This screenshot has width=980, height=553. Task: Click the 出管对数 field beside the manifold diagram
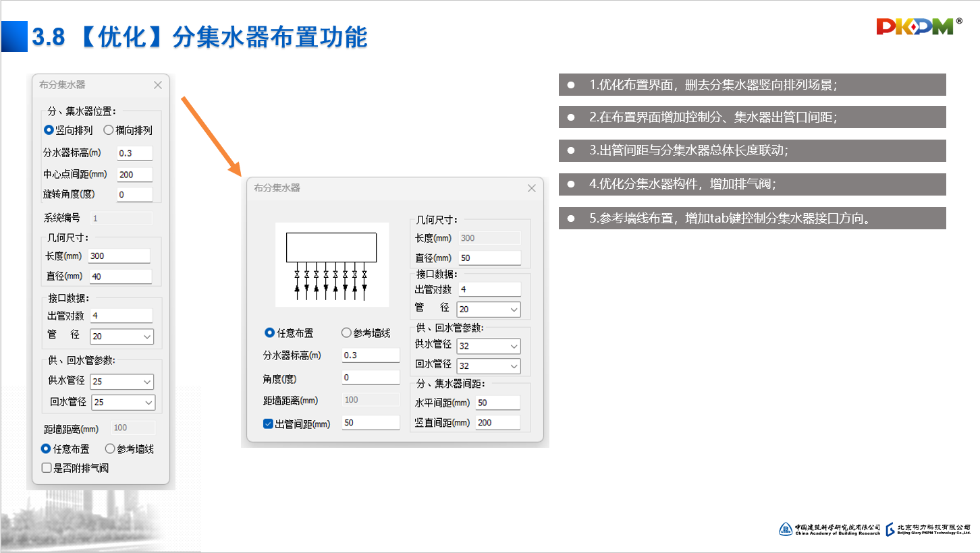click(x=489, y=289)
